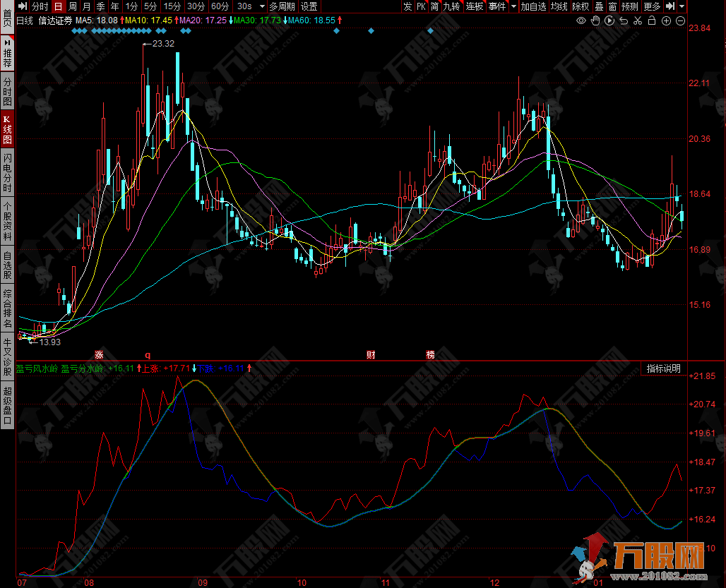Image resolution: width=726 pixels, height=588 pixels.
Task: Switch to 季 quarterly period tab
Action: [100, 6]
